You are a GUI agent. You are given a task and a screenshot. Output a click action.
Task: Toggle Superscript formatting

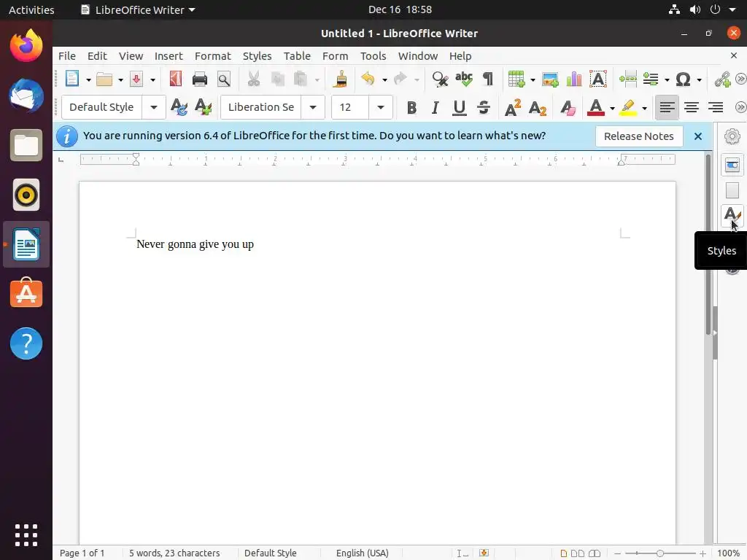point(513,108)
